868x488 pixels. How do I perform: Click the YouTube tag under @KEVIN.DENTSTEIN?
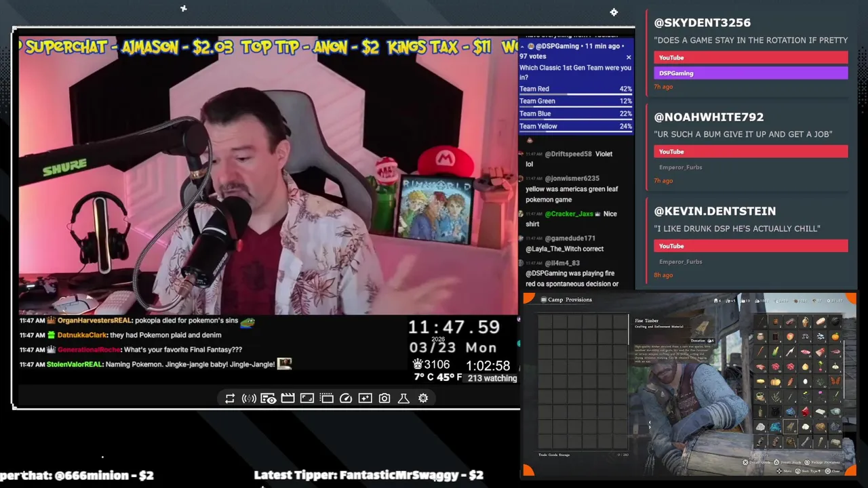(x=751, y=246)
